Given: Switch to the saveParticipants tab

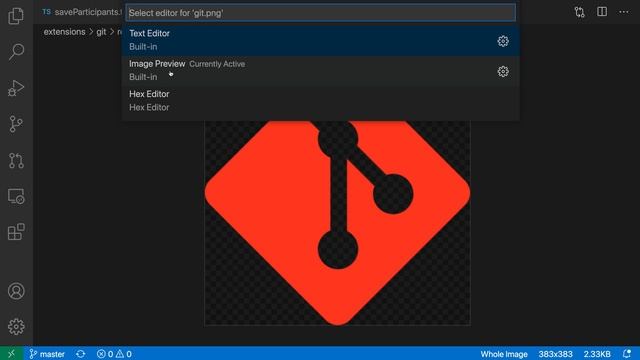Looking at the screenshot, I should coord(82,12).
